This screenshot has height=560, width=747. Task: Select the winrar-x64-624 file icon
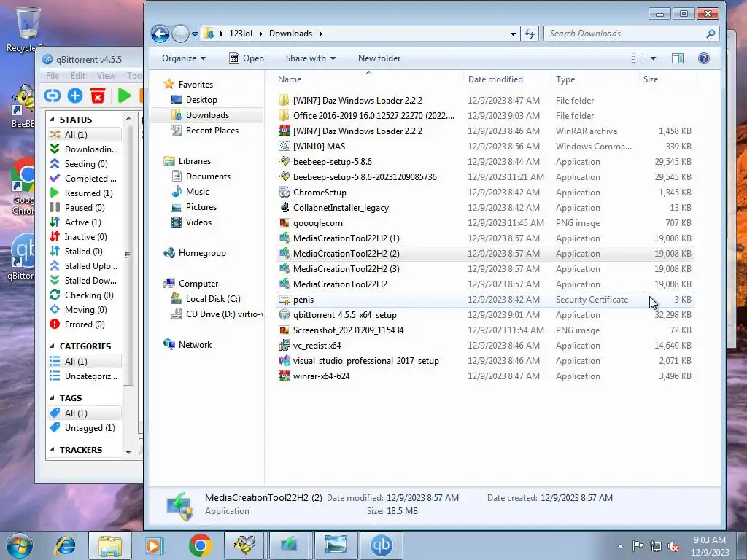pos(285,376)
